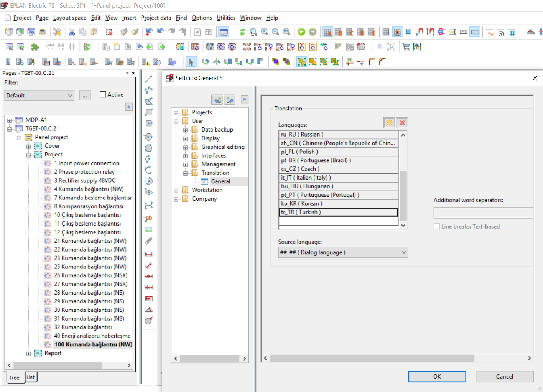Activate the selection pointer tool
Image resolution: width=543 pixels, height=392 pixels.
point(191,62)
